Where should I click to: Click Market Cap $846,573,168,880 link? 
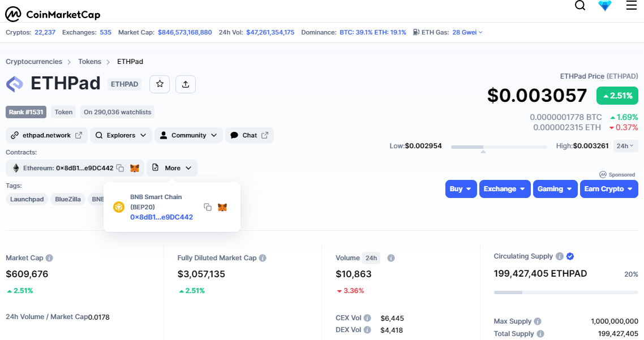coord(185,32)
